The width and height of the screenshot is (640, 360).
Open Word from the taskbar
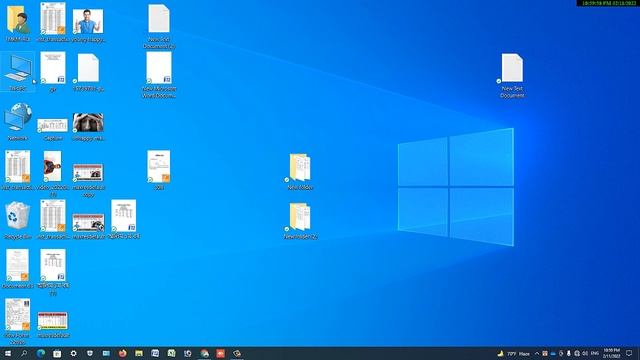click(155, 353)
